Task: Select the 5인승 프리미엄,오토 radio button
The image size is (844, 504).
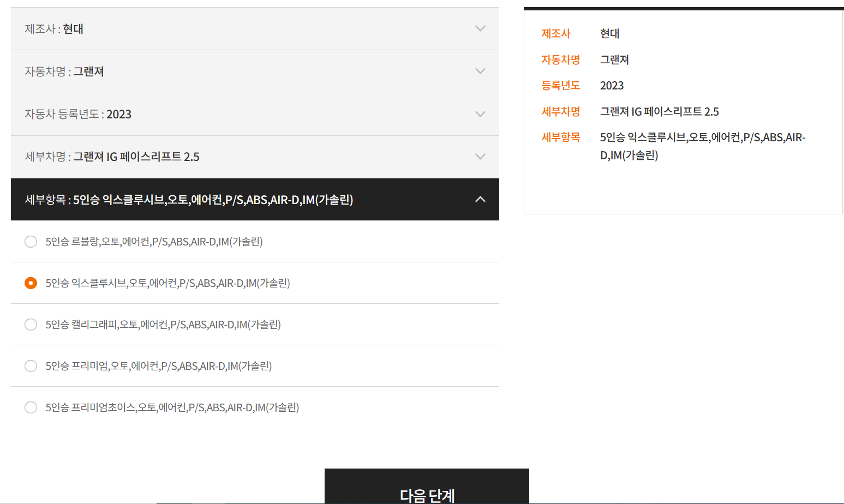Action: pos(31,366)
